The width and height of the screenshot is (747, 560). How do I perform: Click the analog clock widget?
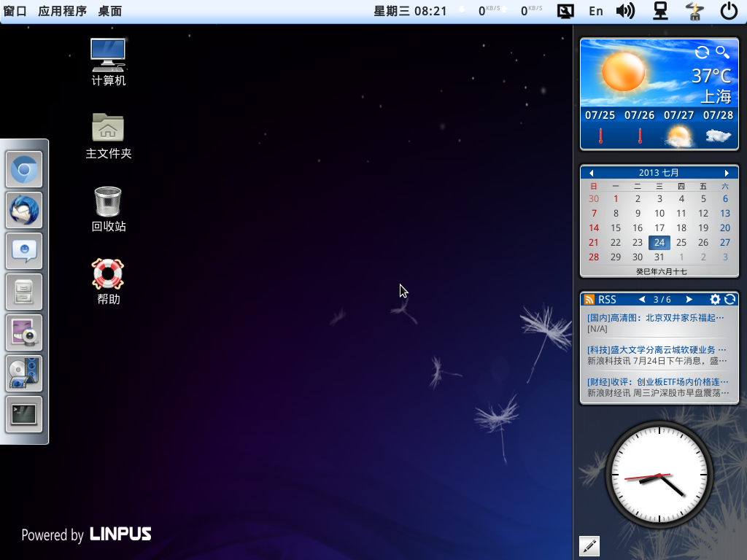click(x=659, y=475)
